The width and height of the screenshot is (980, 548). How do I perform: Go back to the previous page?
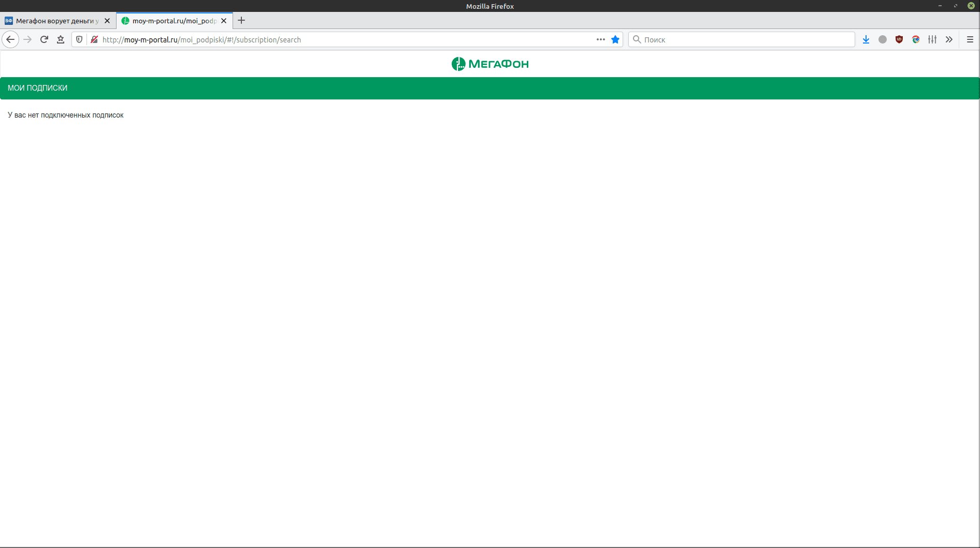(10, 39)
